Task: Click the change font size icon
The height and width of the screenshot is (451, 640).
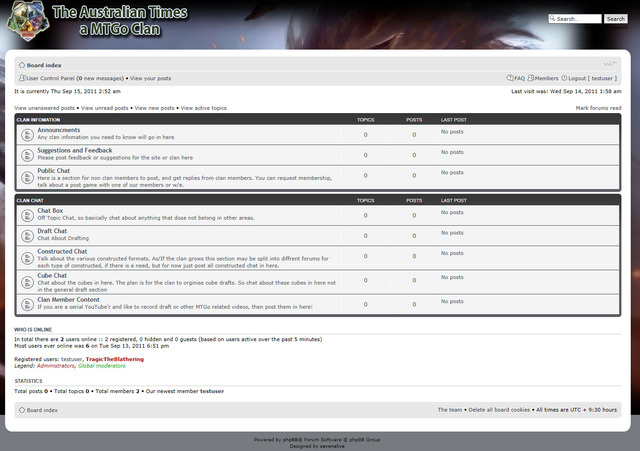Action: click(x=610, y=64)
